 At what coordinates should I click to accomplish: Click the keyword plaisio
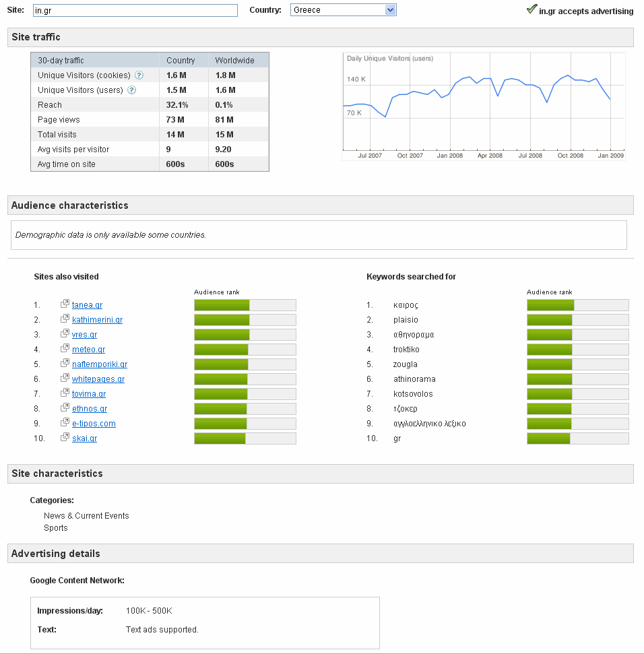tap(406, 320)
